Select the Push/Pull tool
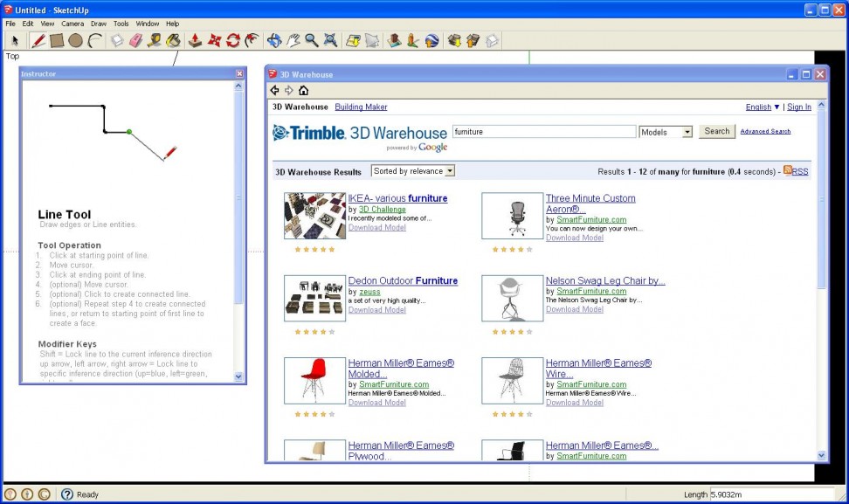 coord(196,40)
